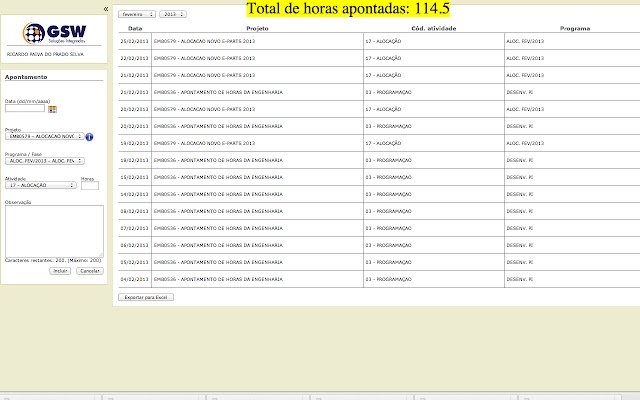Click program cell in the 06/02/2013 row

click(x=572, y=245)
